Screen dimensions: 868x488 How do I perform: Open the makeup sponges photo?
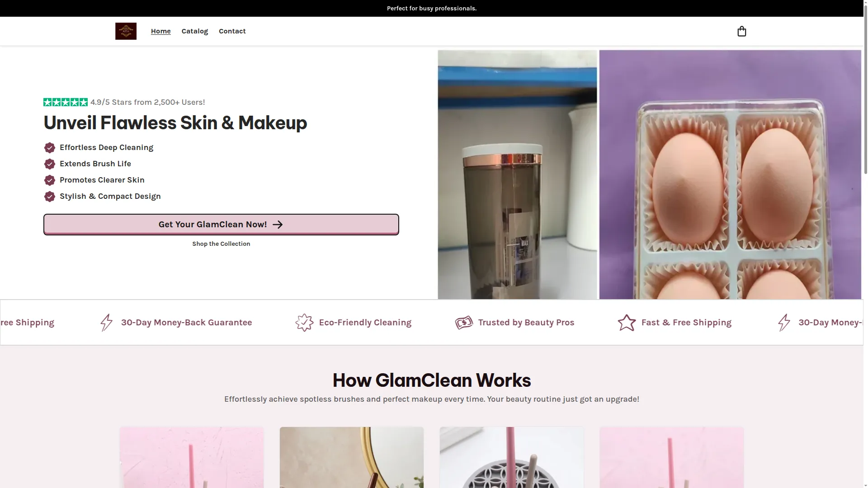tap(730, 174)
